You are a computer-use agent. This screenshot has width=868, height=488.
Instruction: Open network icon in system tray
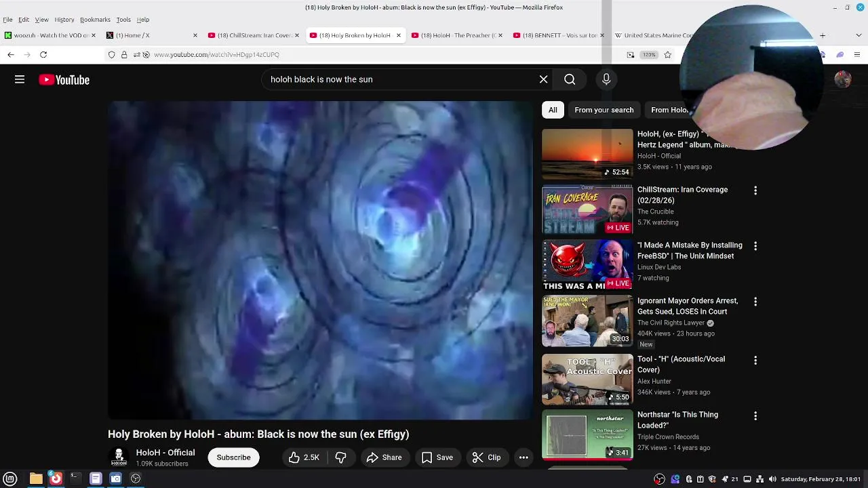[x=760, y=479]
